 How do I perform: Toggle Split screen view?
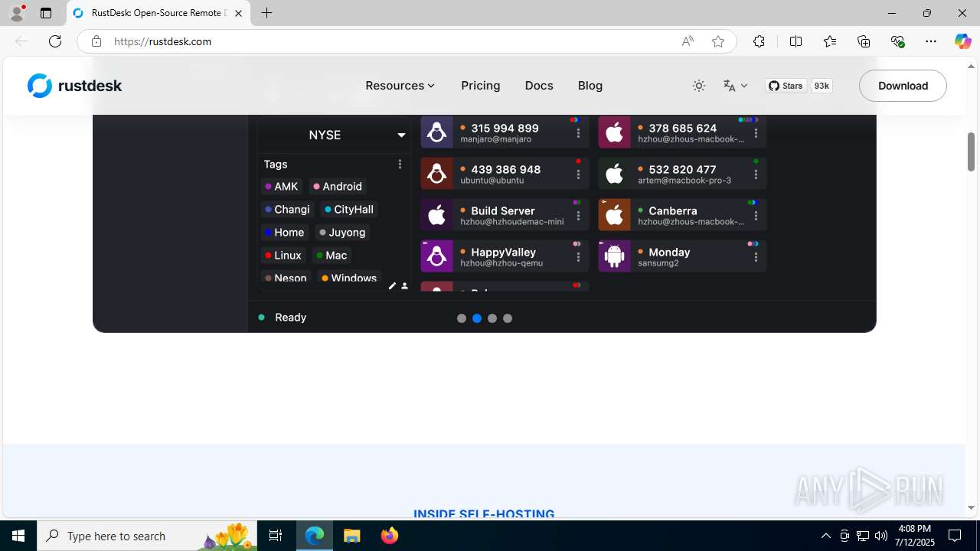795,41
